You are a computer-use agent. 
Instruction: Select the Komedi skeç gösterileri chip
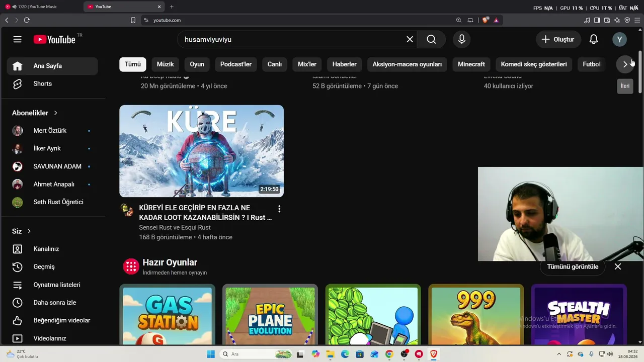[x=534, y=64]
